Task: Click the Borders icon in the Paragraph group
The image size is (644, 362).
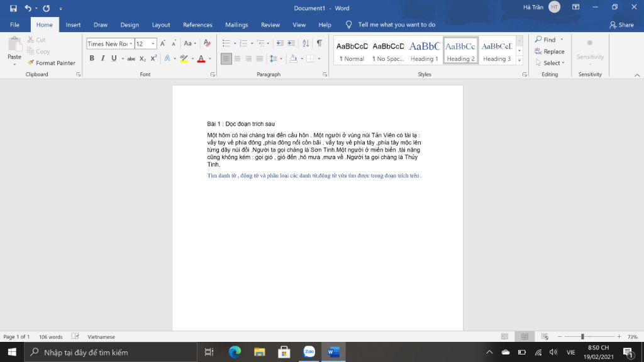Action: pyautogui.click(x=311, y=58)
